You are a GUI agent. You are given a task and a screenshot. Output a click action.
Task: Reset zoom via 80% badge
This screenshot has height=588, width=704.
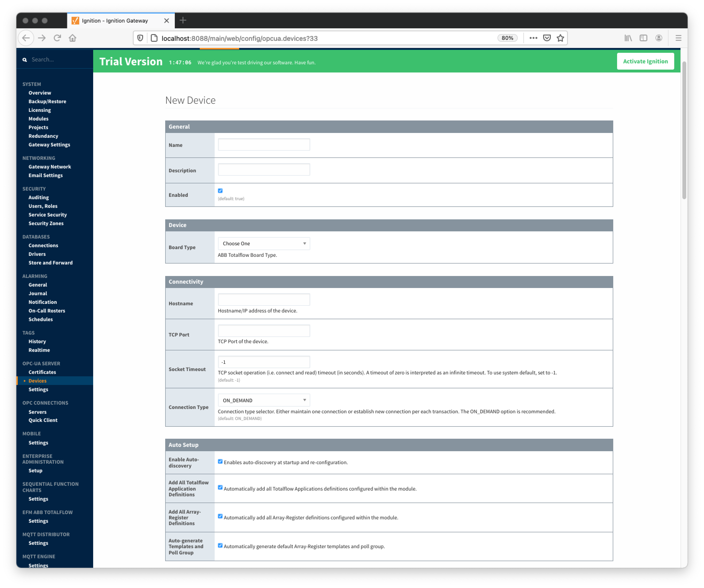pyautogui.click(x=507, y=38)
